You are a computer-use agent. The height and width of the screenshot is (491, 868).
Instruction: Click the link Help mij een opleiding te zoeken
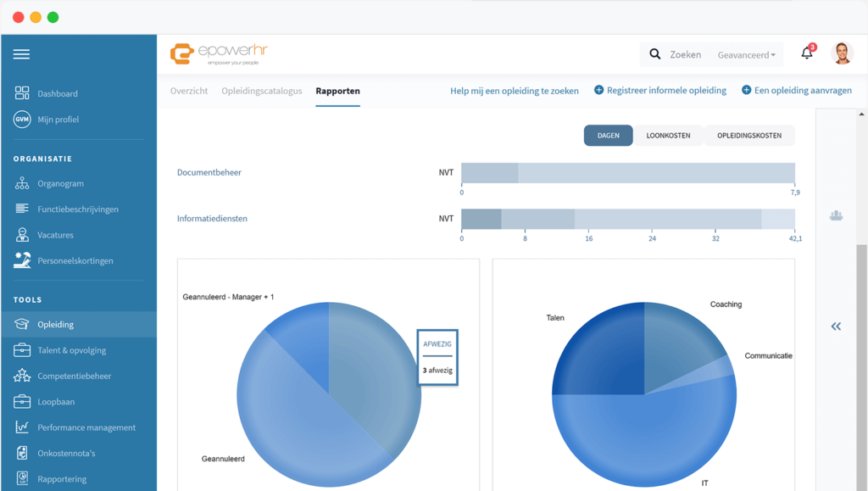[514, 91]
